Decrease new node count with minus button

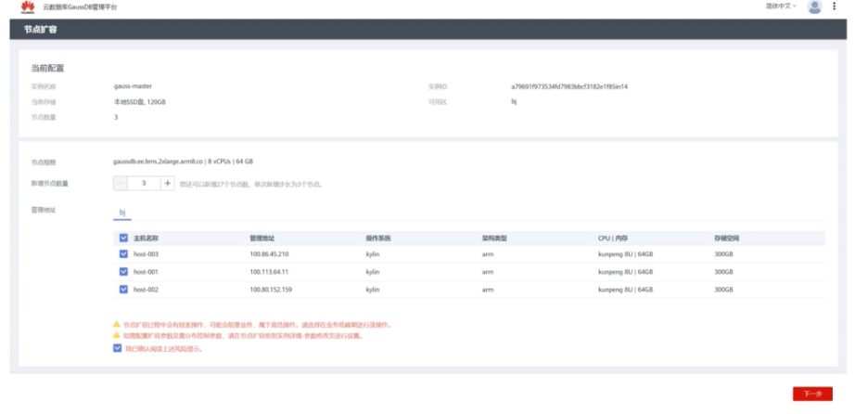pos(121,184)
